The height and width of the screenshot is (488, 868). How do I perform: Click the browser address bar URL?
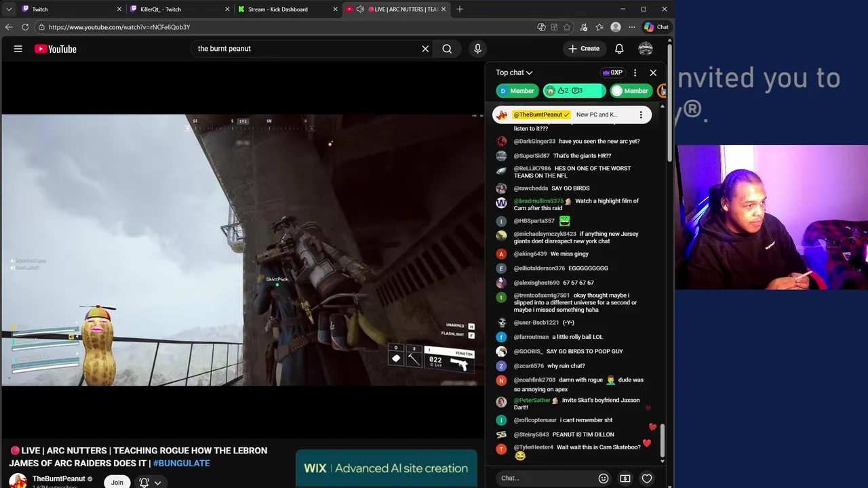click(119, 27)
